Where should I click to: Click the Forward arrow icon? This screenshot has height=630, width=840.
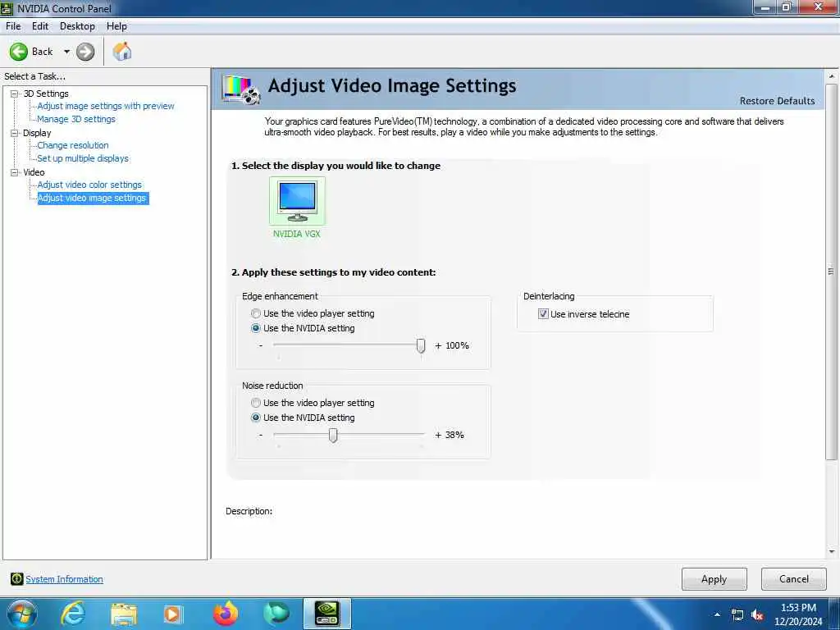85,52
